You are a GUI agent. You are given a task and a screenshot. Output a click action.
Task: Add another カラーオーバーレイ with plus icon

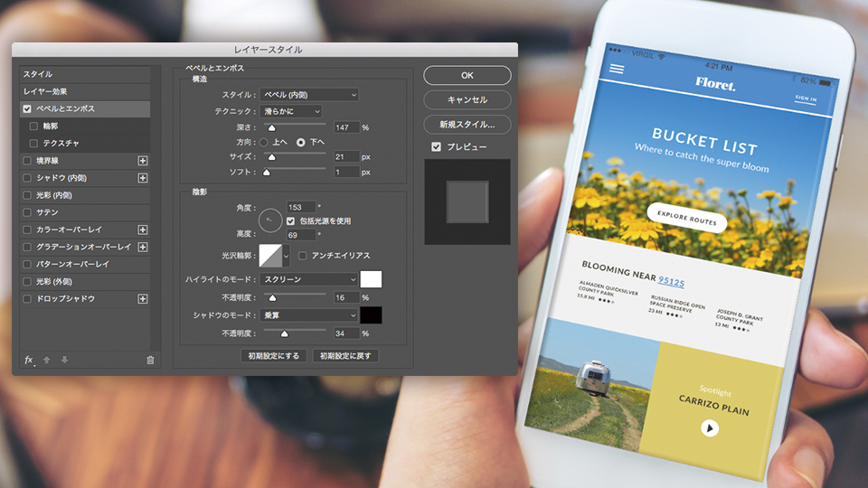point(143,230)
